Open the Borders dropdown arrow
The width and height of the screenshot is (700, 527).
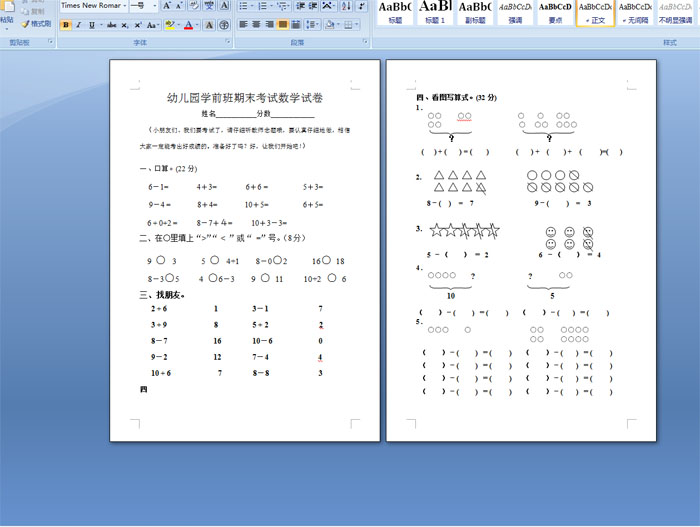tap(357, 25)
